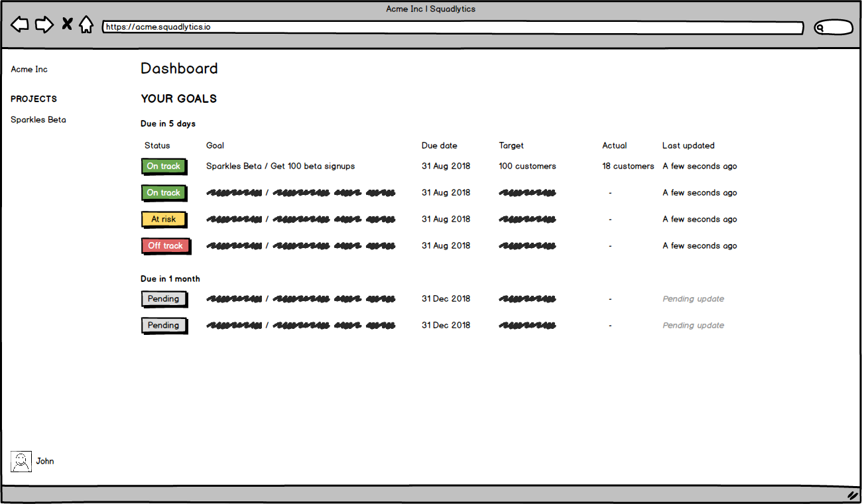The width and height of the screenshot is (862, 504).
Task: Open the Sparkles Beta project in sidebar
Action: [38, 119]
